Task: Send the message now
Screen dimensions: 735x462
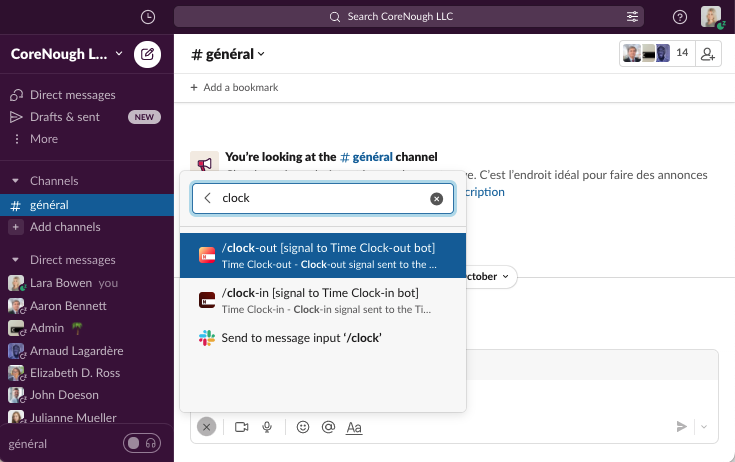Action: pos(682,426)
